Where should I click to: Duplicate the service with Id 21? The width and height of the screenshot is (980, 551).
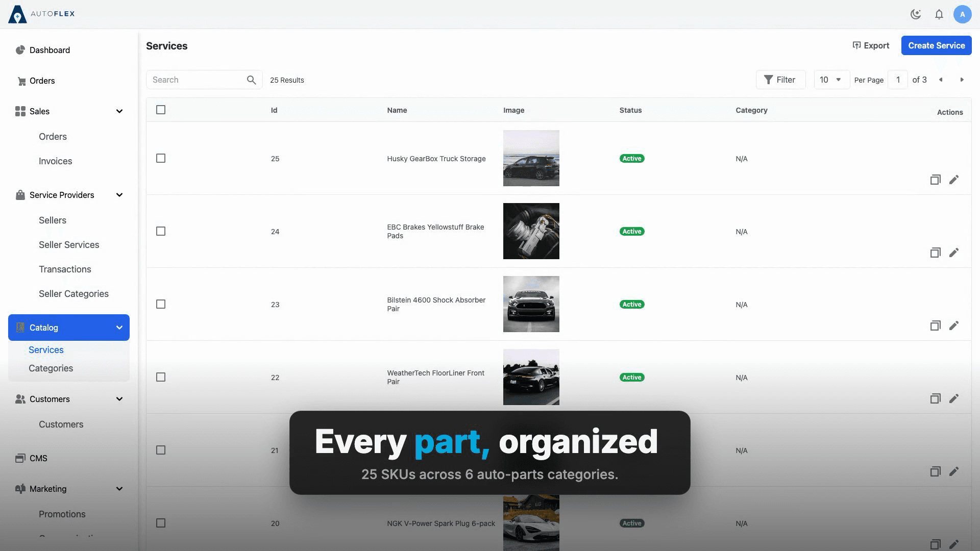click(935, 471)
